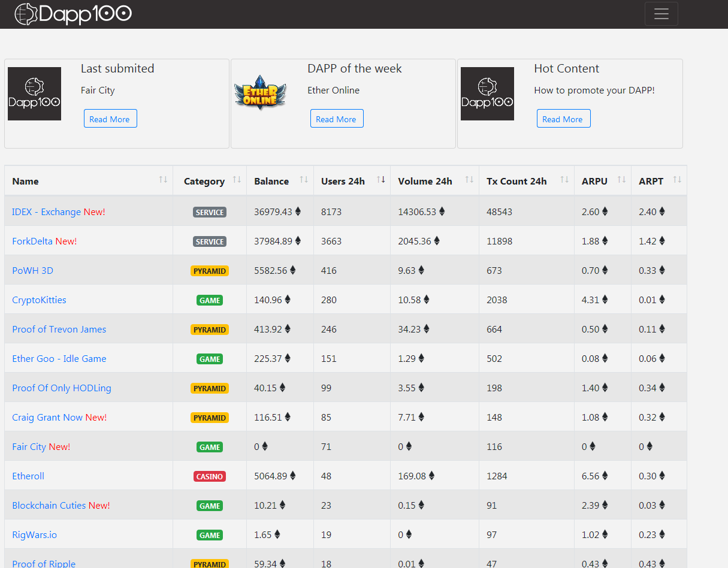
Task: Click Ethereum icon beside balance 5064.89
Action: tap(293, 476)
